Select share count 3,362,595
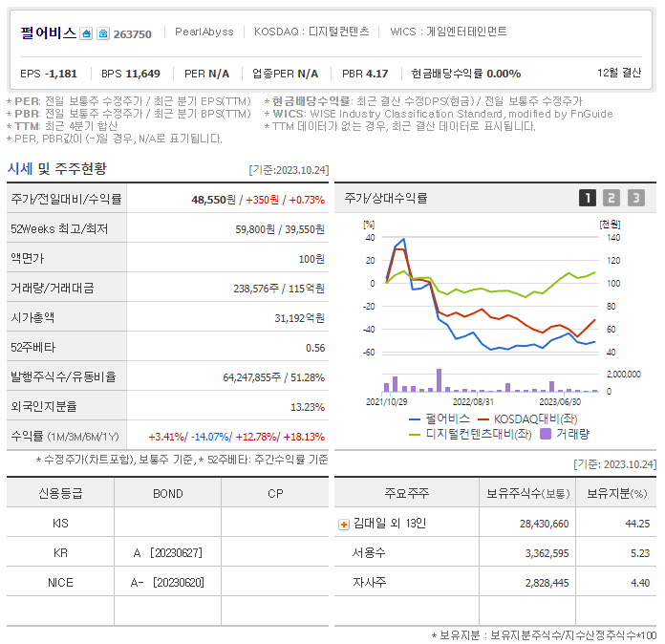Screen dimensions: 665x644 point(547,553)
